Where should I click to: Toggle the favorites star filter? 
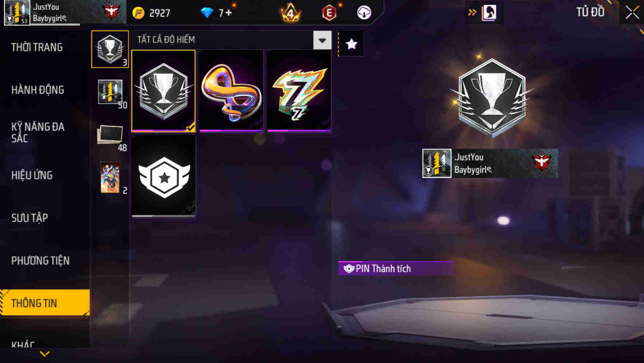click(x=351, y=44)
